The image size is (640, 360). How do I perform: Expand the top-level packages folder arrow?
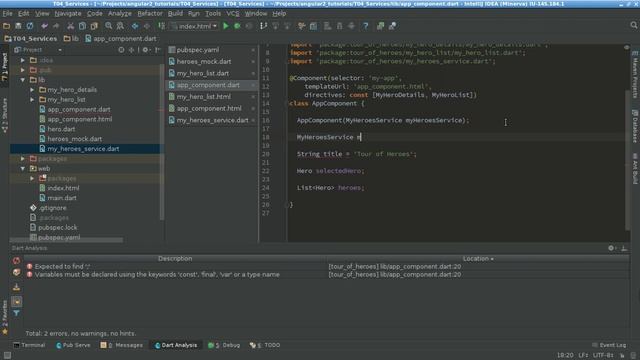coord(23,158)
